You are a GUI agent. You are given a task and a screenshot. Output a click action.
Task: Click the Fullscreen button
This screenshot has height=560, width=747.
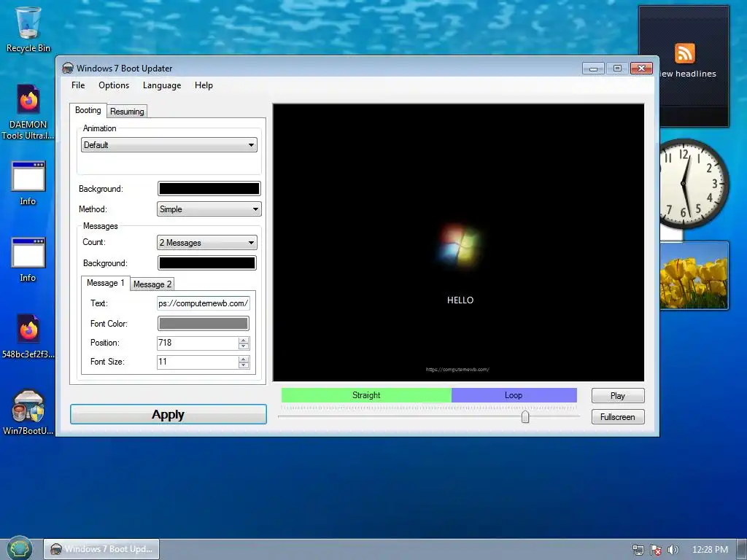[618, 416]
